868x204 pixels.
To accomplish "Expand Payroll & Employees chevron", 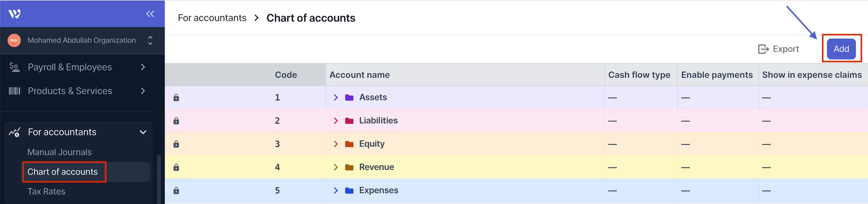I will [143, 67].
